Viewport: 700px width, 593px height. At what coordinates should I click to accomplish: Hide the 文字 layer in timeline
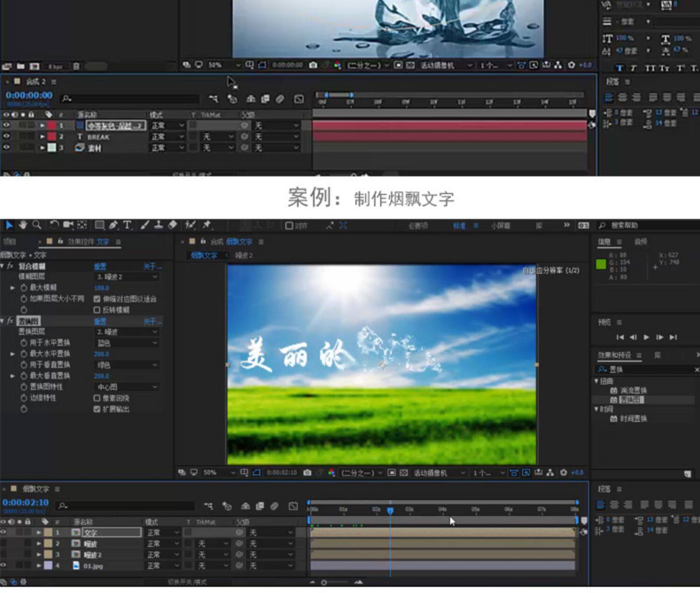point(3,532)
